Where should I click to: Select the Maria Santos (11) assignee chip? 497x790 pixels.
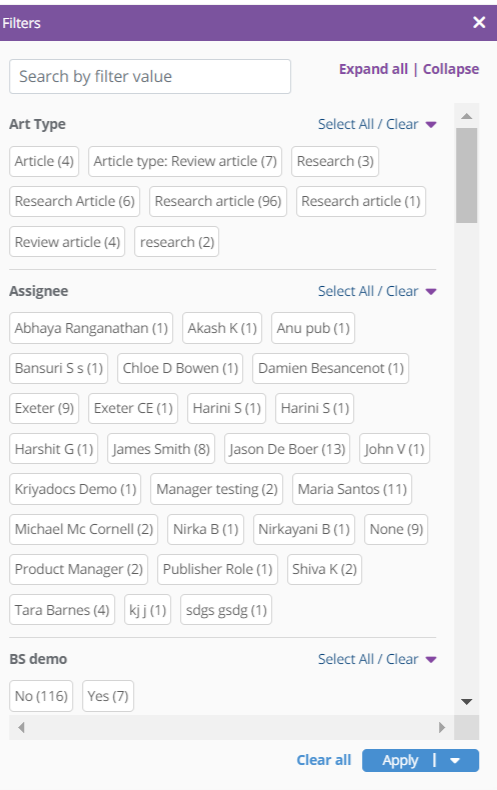pos(352,489)
